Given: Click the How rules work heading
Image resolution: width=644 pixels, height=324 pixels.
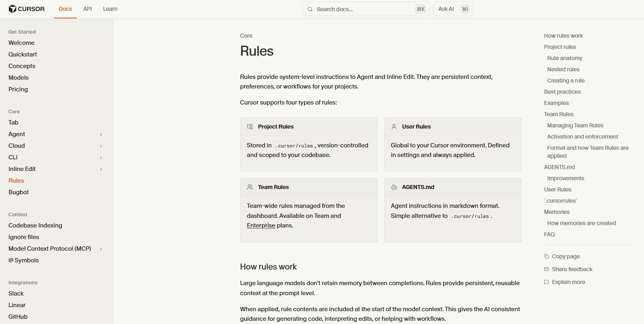Looking at the screenshot, I should click(x=268, y=267).
